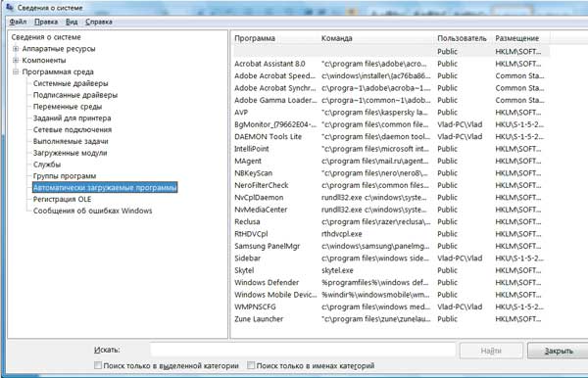Enable Поиск только в именах категорий checkbox
The height and width of the screenshot is (378, 588).
tap(251, 365)
